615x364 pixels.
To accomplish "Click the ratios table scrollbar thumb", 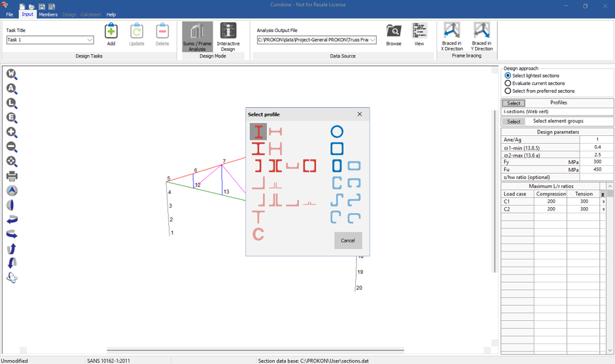I will pyautogui.click(x=610, y=193).
